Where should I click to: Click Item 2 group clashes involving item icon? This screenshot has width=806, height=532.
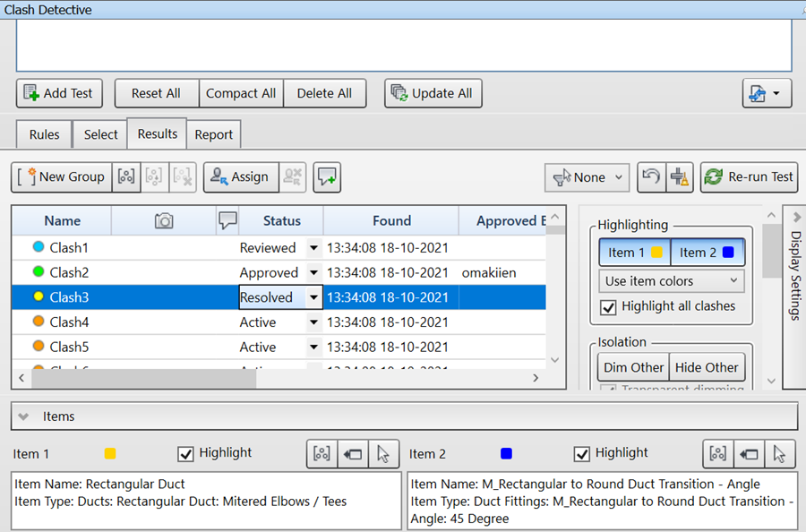[x=717, y=454]
